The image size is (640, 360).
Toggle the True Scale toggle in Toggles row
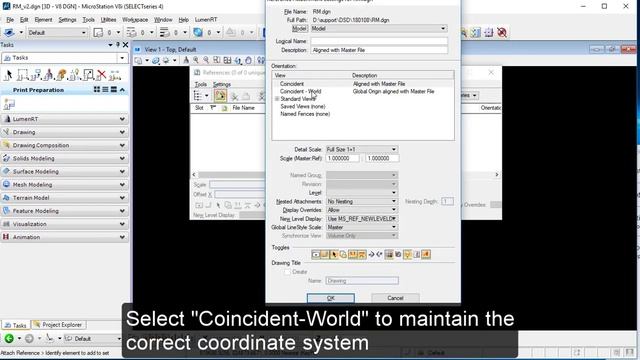pos(352,255)
